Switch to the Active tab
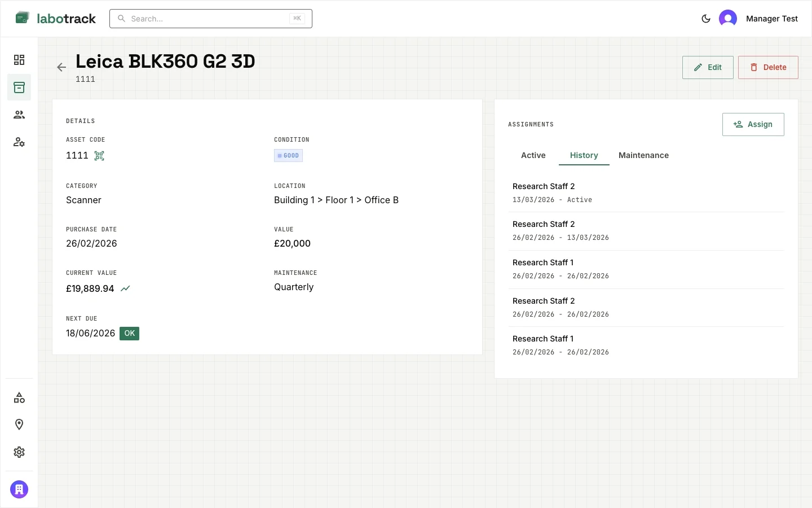The image size is (812, 508). coord(533,155)
